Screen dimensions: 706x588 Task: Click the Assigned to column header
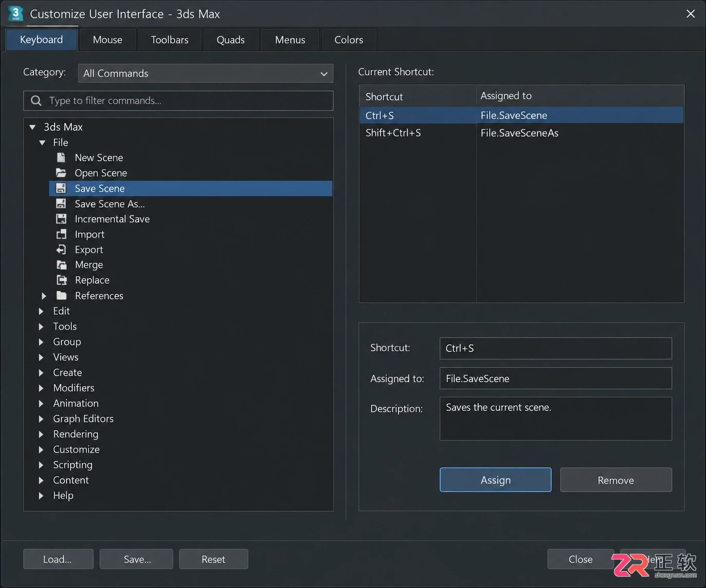click(x=581, y=96)
